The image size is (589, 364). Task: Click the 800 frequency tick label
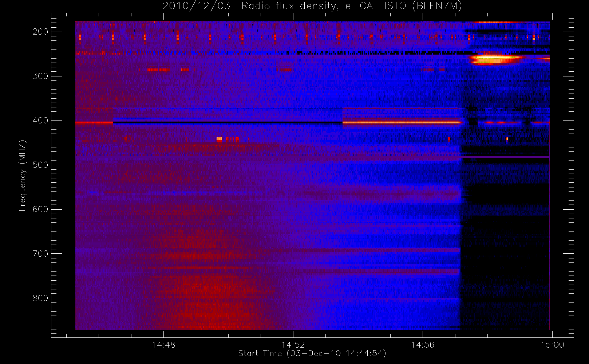click(40, 298)
